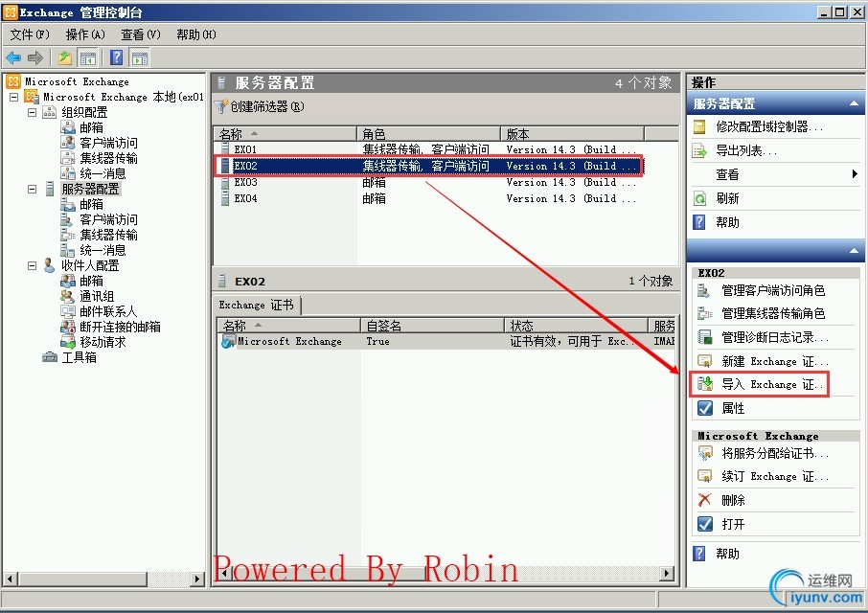
Task: Click the EX04 server icon
Action: [225, 198]
